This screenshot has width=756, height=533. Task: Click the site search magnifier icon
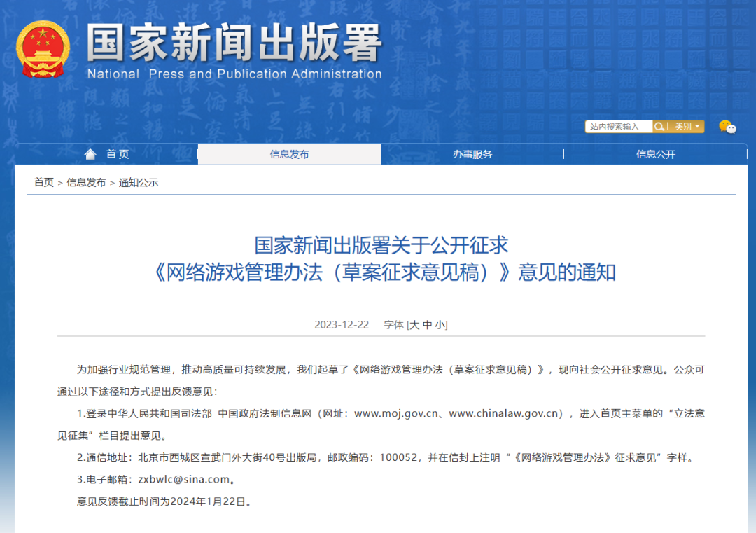pyautogui.click(x=659, y=127)
